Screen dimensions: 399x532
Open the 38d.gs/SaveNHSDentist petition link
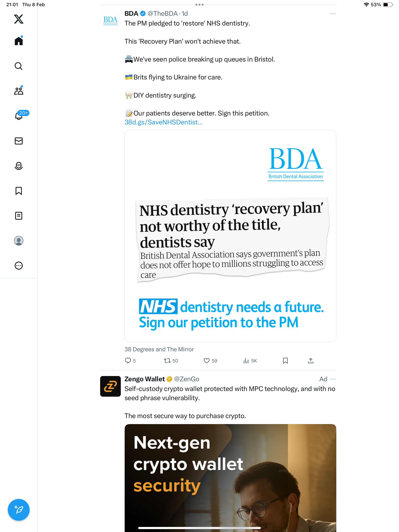(x=163, y=122)
